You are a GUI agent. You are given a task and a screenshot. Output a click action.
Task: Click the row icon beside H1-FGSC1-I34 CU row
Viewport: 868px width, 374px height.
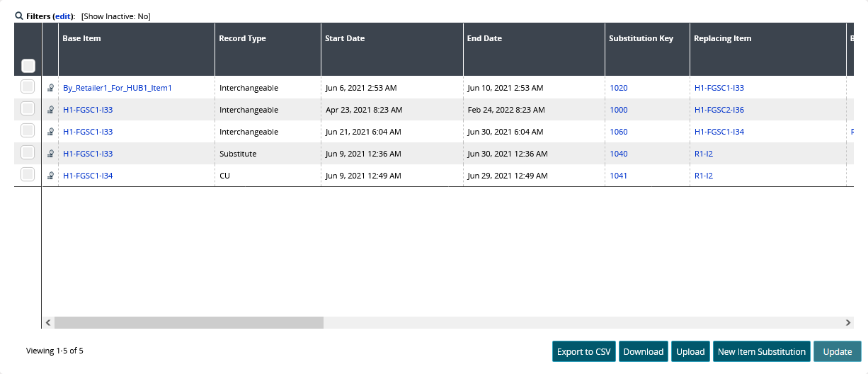coord(51,176)
